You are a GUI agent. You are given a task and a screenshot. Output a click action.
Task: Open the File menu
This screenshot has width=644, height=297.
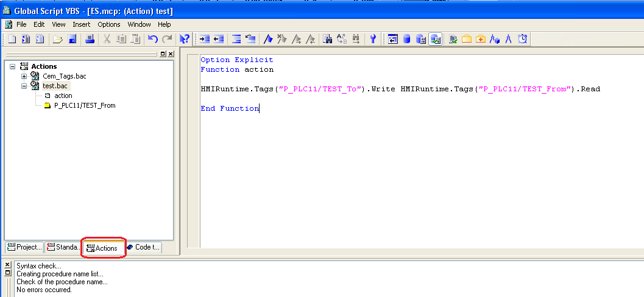(x=21, y=24)
